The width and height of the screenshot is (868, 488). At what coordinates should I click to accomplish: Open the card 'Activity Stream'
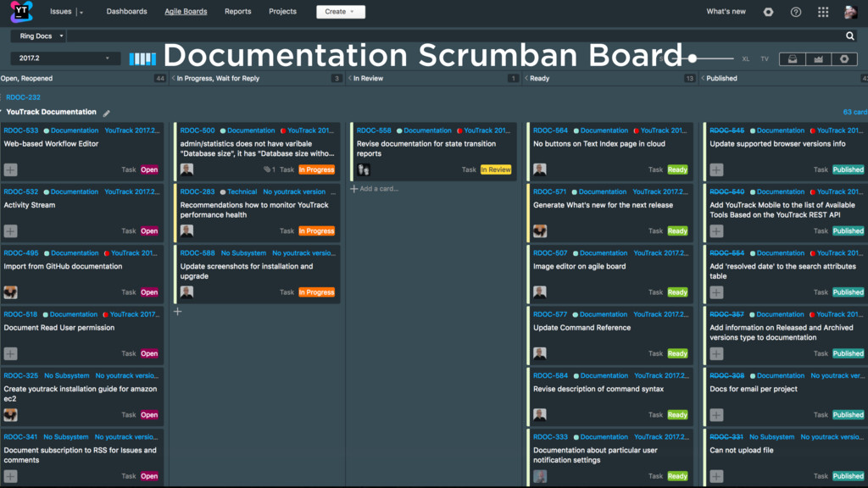click(30, 205)
